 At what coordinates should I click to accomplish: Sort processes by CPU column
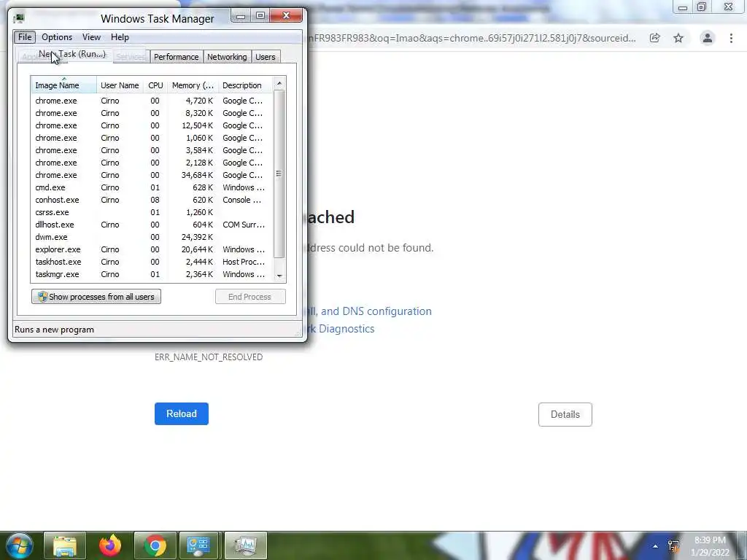click(155, 85)
